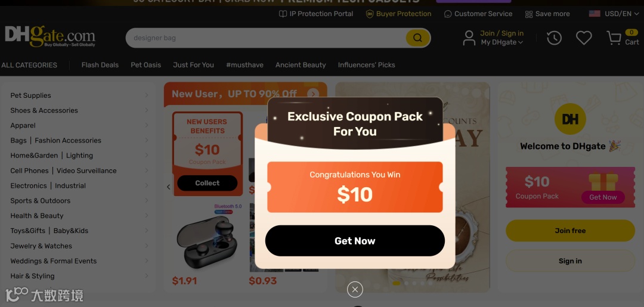Expand the Pet Supplies category arrow
644x307 pixels.
coord(147,95)
